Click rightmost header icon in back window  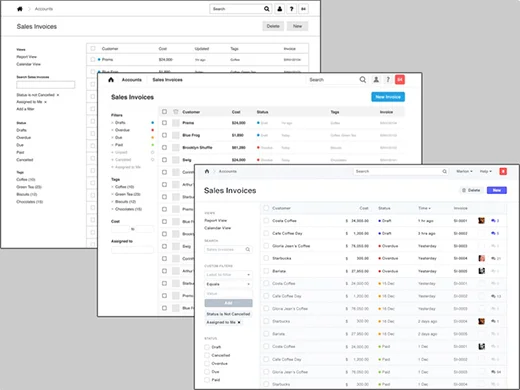click(303, 9)
